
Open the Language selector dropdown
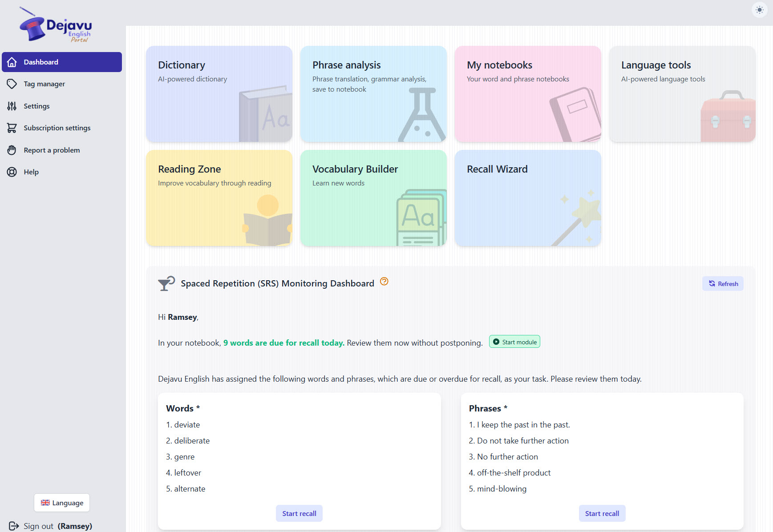pos(62,503)
